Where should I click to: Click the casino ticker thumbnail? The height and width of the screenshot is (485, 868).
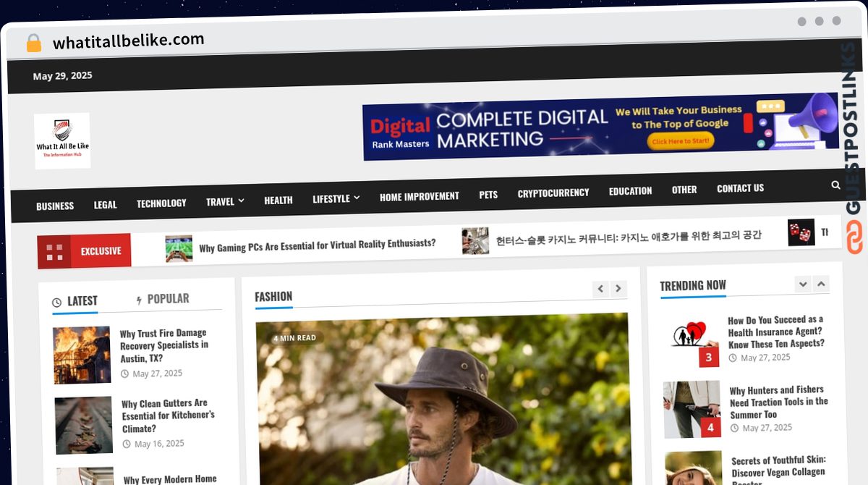[475, 241]
